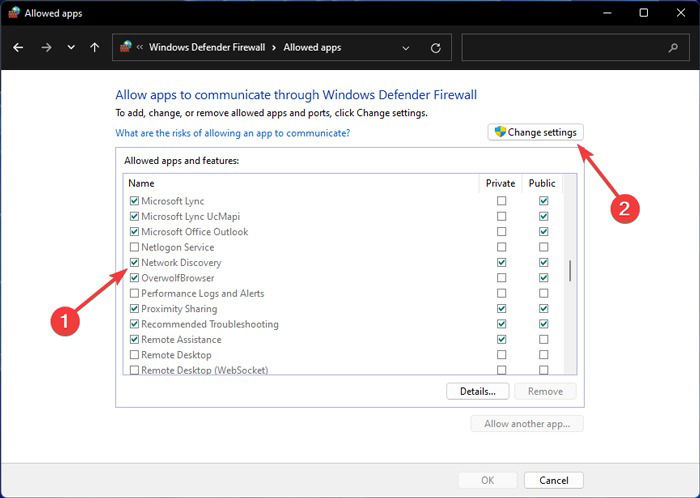Click the Change settings button
Image resolution: width=700 pixels, height=498 pixels.
pyautogui.click(x=535, y=132)
